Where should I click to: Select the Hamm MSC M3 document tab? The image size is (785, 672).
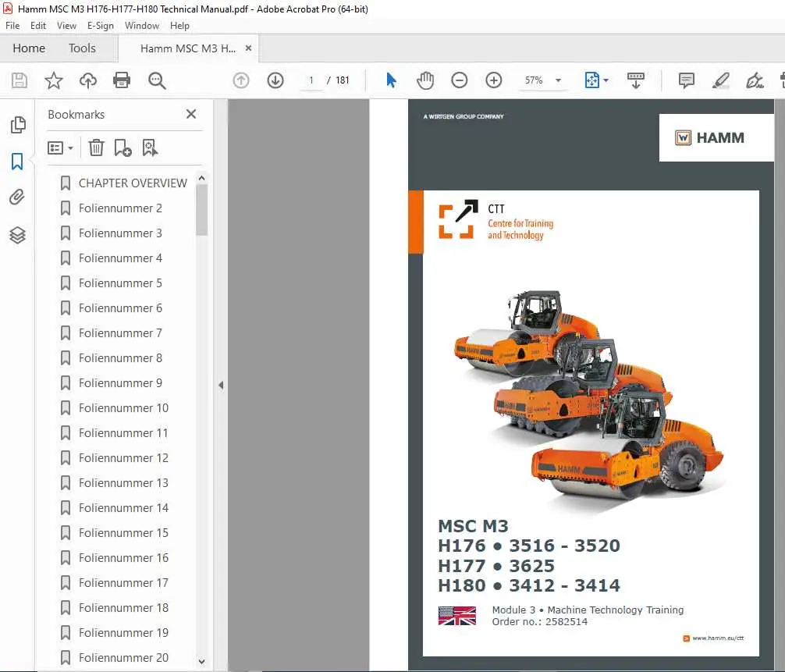click(188, 48)
